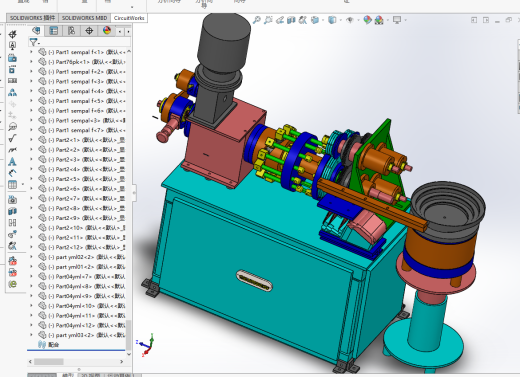Click the Zoom to Fit magnifier icon

pos(256,20)
